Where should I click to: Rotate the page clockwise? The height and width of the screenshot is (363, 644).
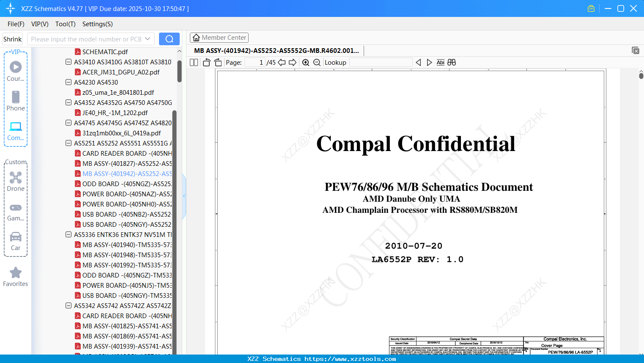(218, 63)
